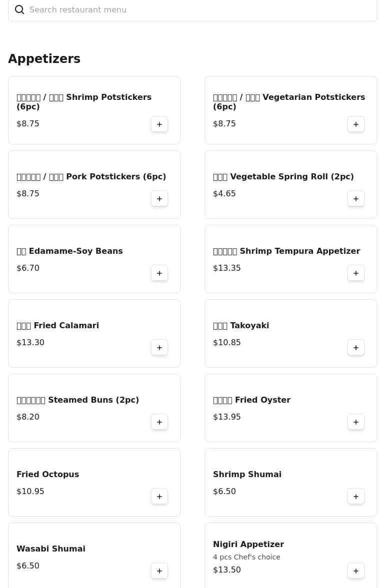Add Shrimp Potstickers (6pc) to cart
The height and width of the screenshot is (588, 385).
pyautogui.click(x=159, y=124)
